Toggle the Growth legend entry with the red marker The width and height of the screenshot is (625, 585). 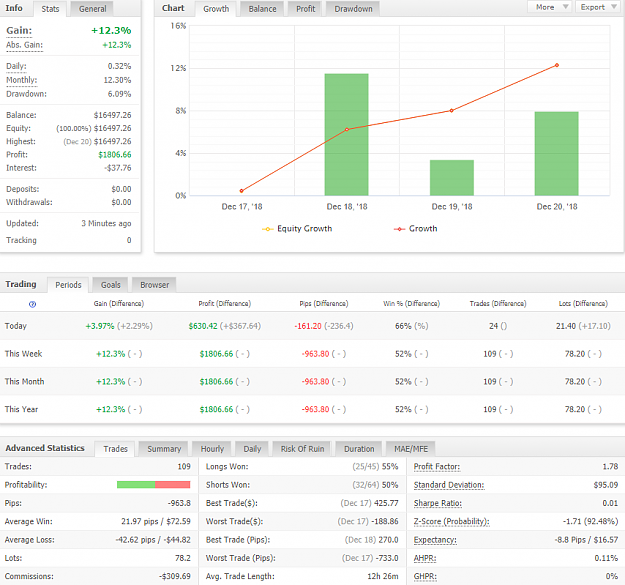click(x=415, y=229)
